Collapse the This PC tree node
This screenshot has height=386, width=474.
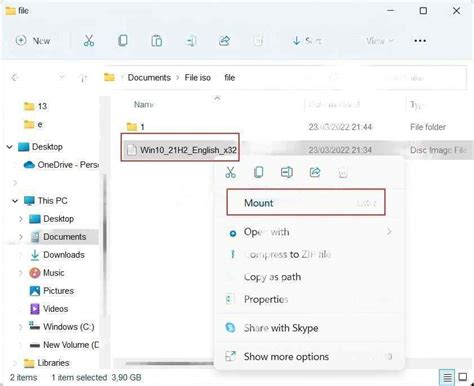click(x=15, y=201)
